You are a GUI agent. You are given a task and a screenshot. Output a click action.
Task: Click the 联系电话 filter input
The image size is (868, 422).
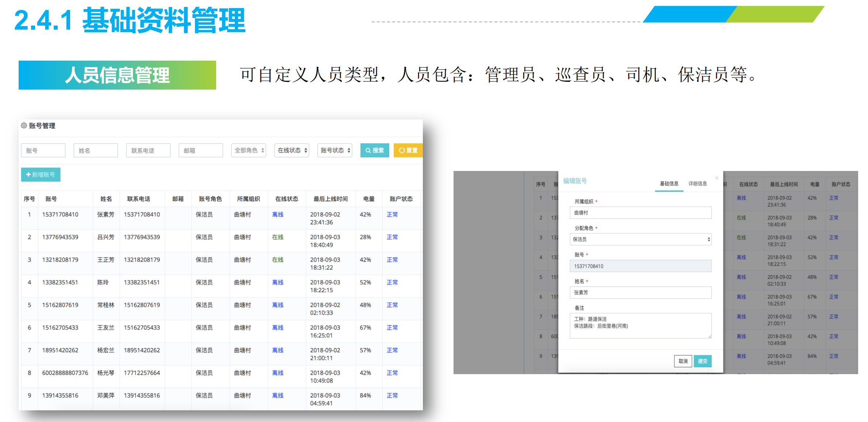click(148, 150)
